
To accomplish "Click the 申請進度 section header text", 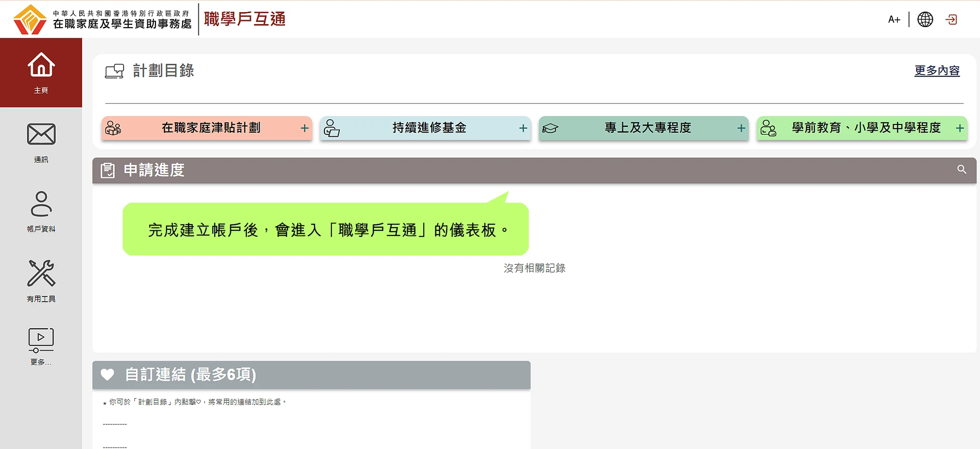I will (154, 170).
